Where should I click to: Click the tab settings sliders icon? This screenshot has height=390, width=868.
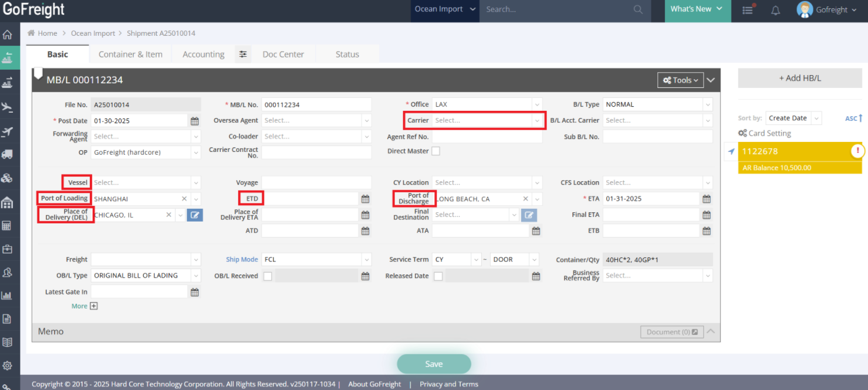coord(243,55)
